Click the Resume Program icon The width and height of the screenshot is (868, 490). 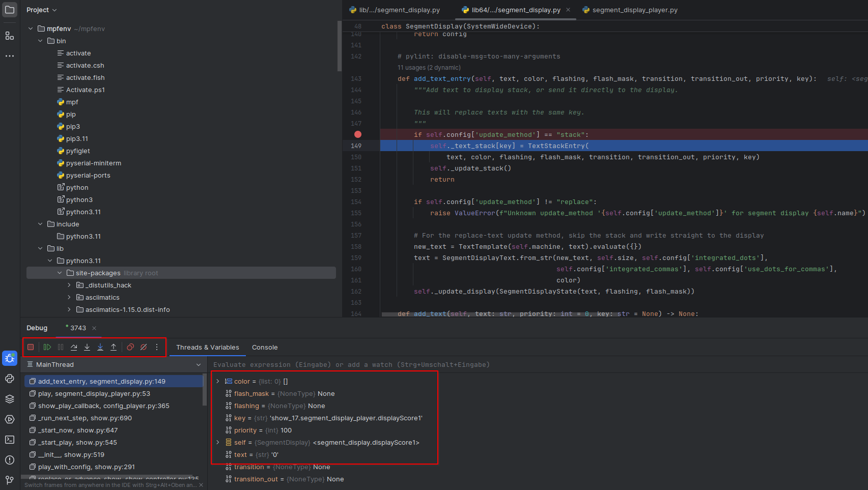click(47, 347)
